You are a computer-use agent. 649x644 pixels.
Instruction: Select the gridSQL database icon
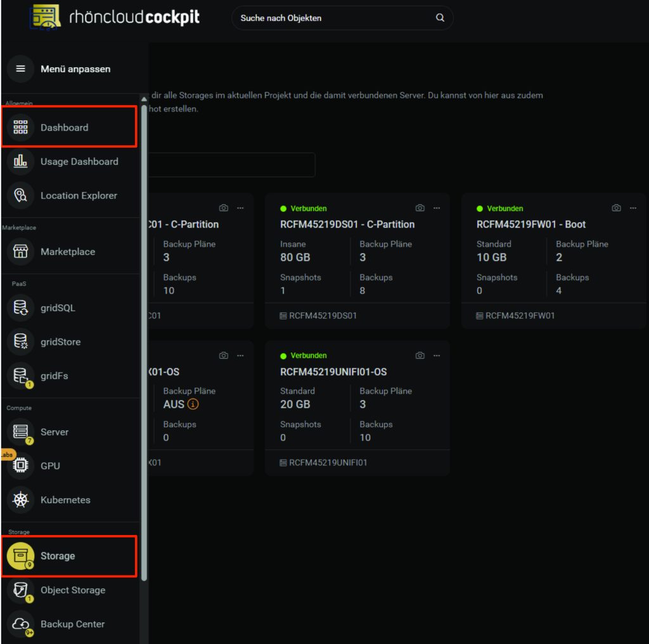pyautogui.click(x=20, y=308)
